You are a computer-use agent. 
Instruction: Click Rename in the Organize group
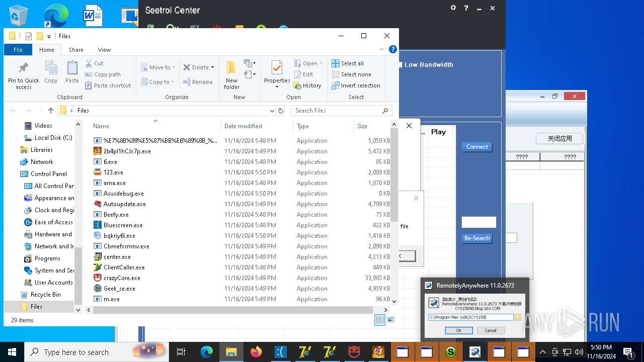[197, 82]
